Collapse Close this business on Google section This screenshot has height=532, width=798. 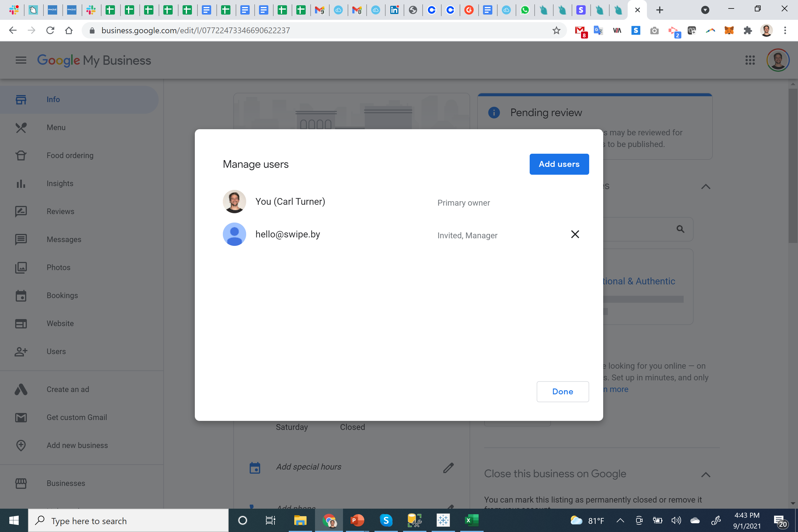click(x=706, y=475)
